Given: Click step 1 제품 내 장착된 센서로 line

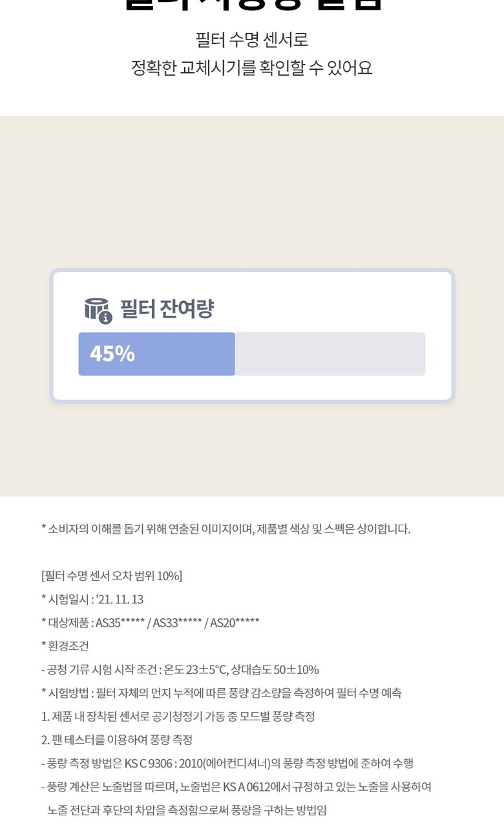Looking at the screenshot, I should [178, 717].
